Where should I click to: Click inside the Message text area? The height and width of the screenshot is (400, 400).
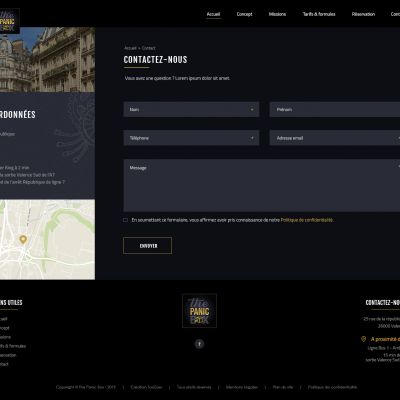pyautogui.click(x=262, y=185)
